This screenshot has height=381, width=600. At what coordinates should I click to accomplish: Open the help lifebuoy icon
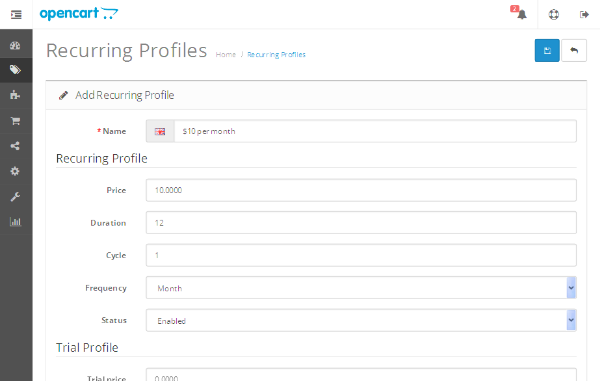point(554,15)
